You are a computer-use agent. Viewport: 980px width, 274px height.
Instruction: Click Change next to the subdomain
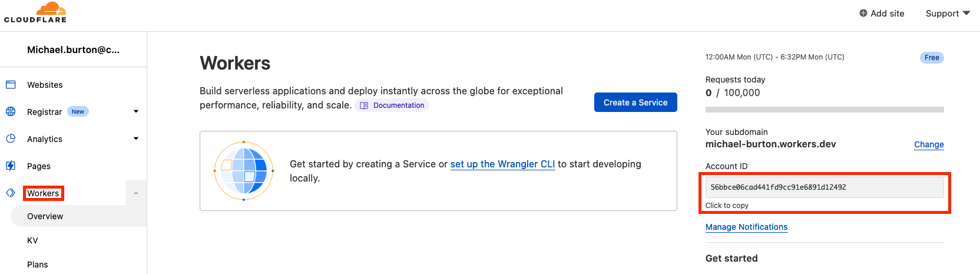[929, 144]
